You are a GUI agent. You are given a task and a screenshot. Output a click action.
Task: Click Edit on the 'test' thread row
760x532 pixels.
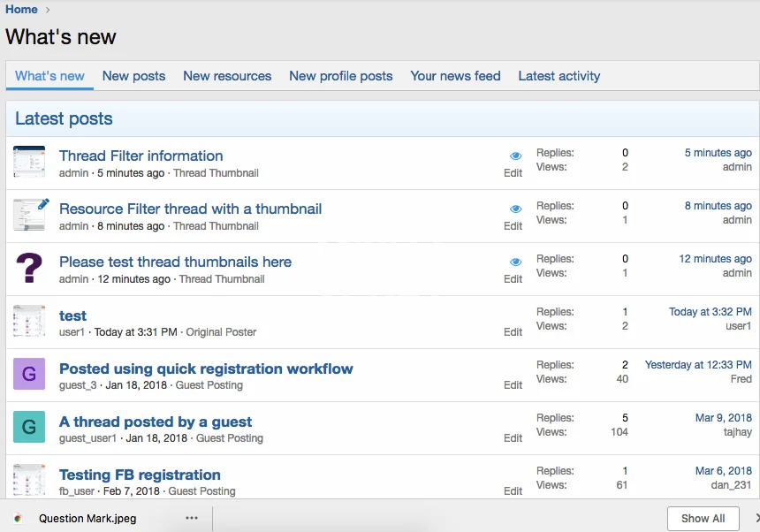513,332
